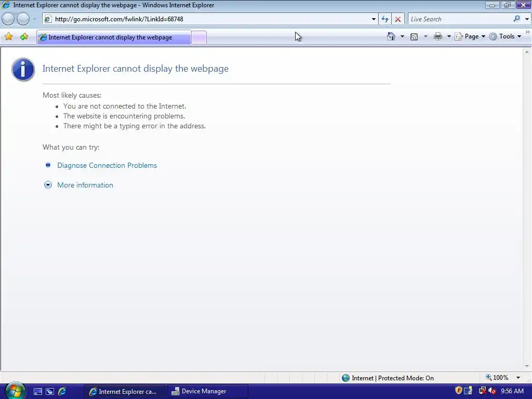Viewport: 532px width, 399px height.
Task: Switch to the Device Manager taskbar button
Action: pyautogui.click(x=208, y=392)
